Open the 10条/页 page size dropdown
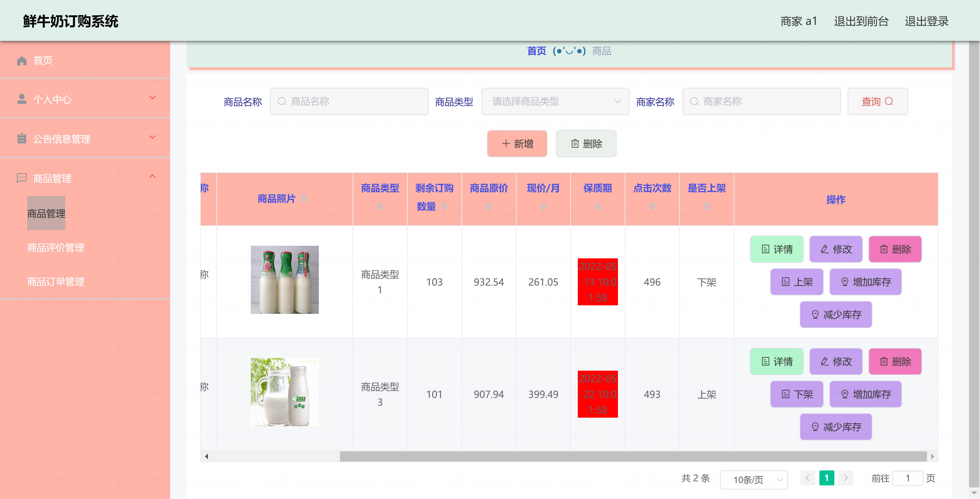980x499 pixels. tap(754, 480)
